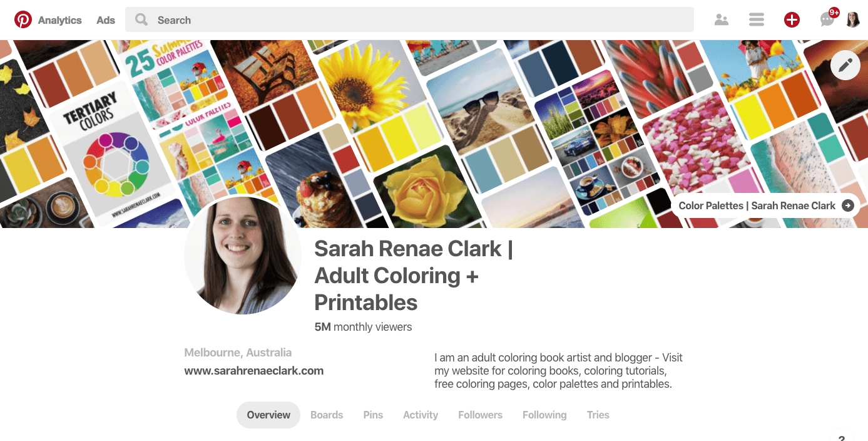Open Analytics menu

(59, 20)
